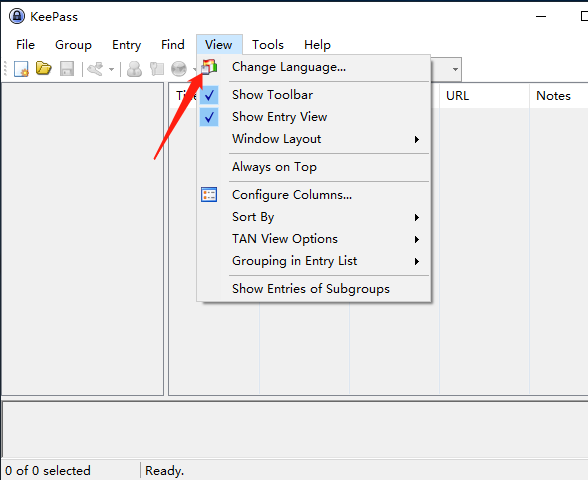Click the Change Language flag icon
The image size is (588, 480).
(x=209, y=67)
